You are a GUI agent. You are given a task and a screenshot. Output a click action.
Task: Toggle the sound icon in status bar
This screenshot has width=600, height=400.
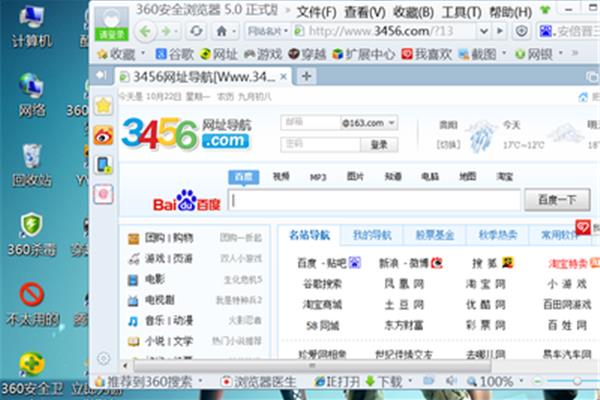(452, 381)
